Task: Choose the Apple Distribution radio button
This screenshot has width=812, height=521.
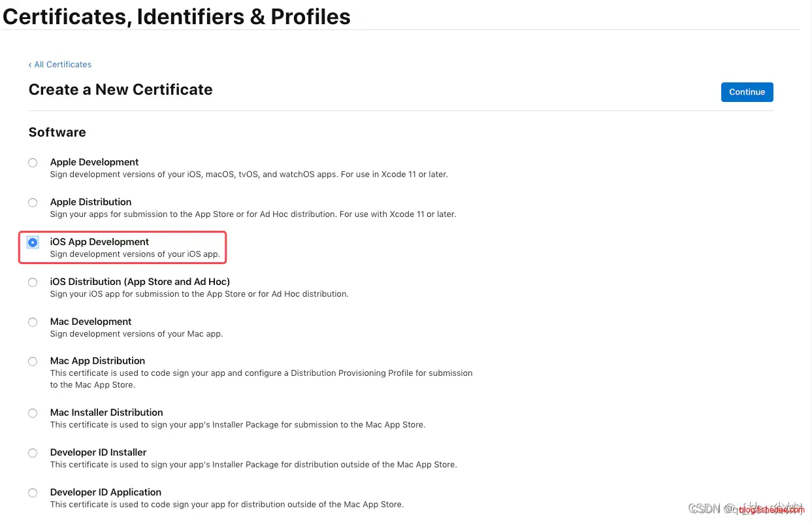Action: (x=33, y=203)
